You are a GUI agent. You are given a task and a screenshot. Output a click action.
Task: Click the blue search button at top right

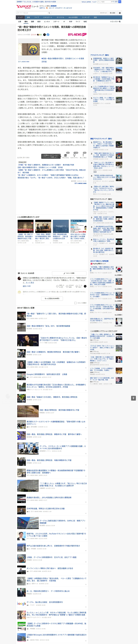pos(120,2)
